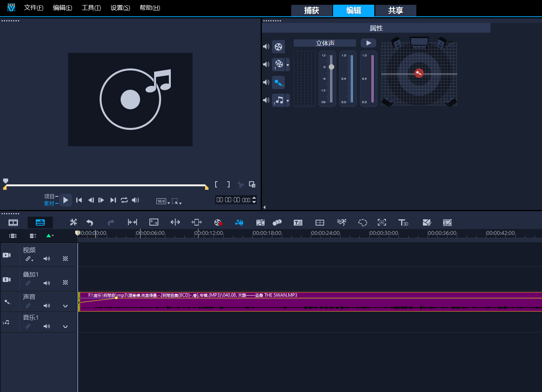Open the subtitle editor icon
The image size is (542, 392).
(298, 222)
